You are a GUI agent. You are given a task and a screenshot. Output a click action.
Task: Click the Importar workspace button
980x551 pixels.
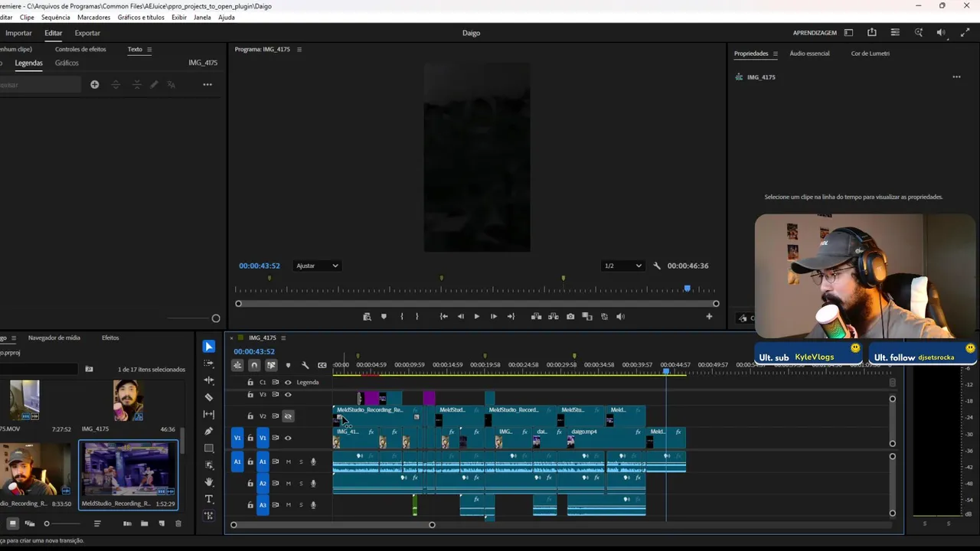tap(18, 33)
